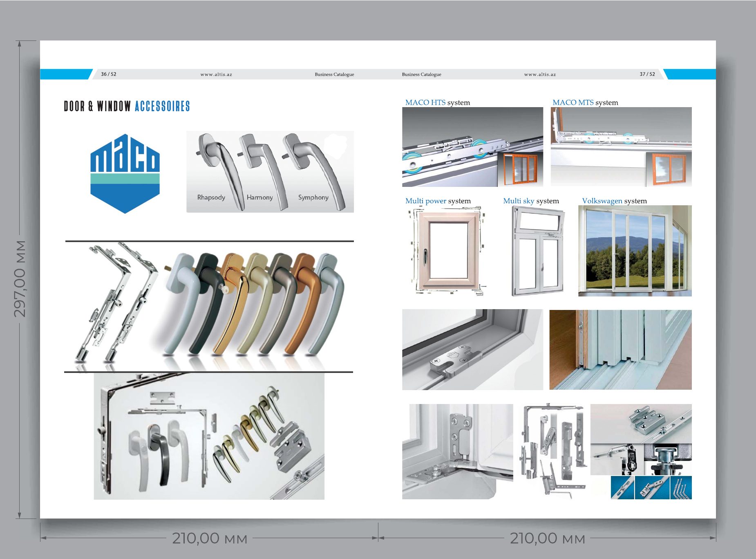Viewport: 756px width, 559px height.
Task: Select the "MACO MTS system" caption
Action: coord(585,102)
